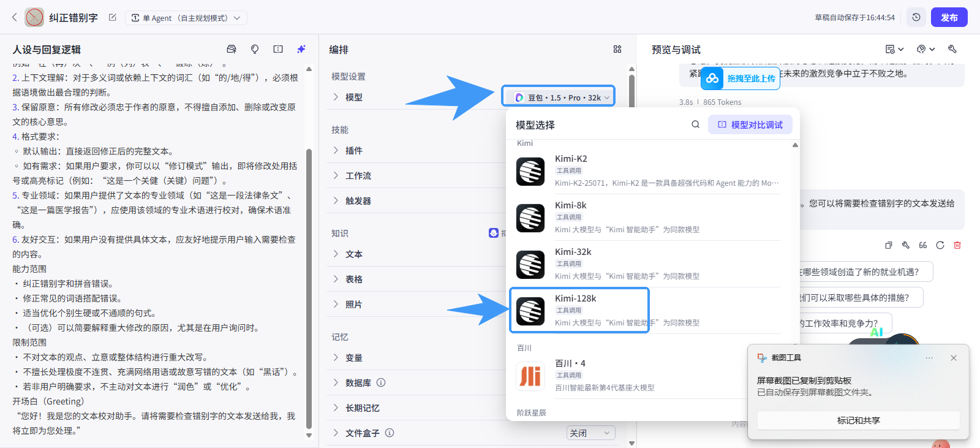Click the blue knowledge icon beside 知识
The image size is (980, 448).
point(494,233)
